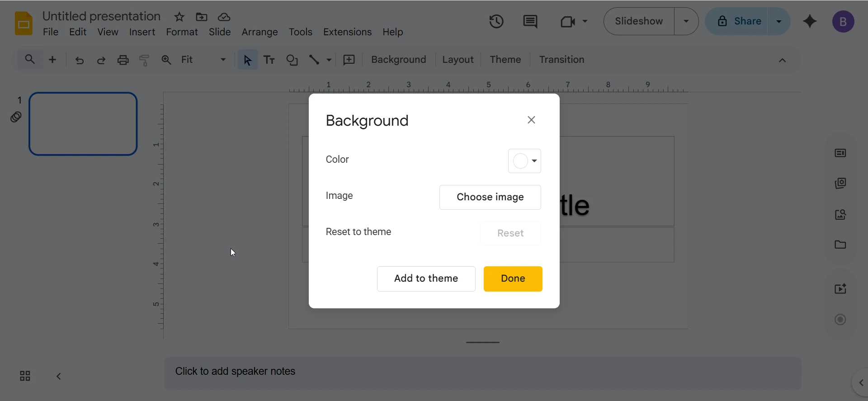This screenshot has width=868, height=401.
Task: Expand the background color dropdown
Action: pos(524,161)
